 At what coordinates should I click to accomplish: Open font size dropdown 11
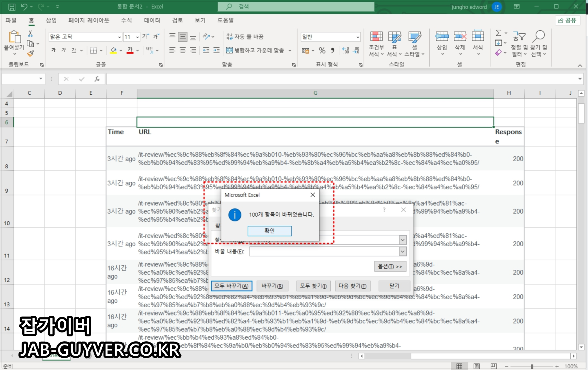click(x=138, y=37)
